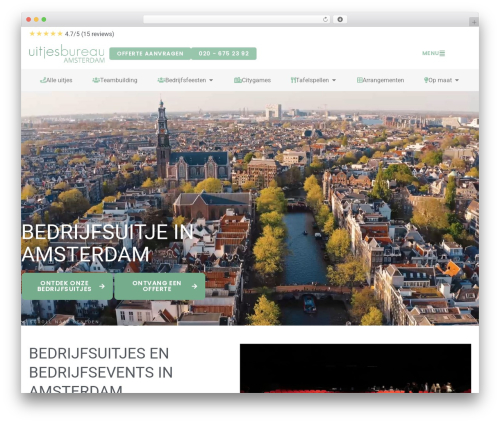Click the Arrangementen list icon

(359, 80)
